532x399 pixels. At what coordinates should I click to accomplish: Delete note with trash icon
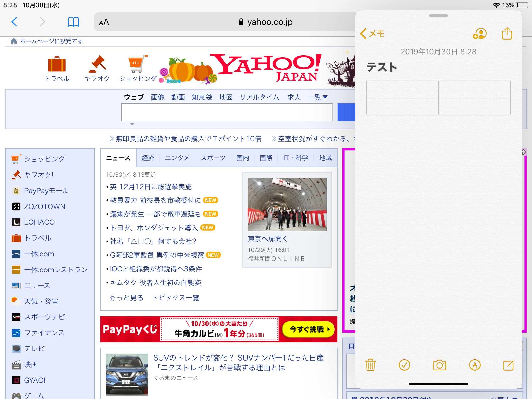click(x=370, y=365)
